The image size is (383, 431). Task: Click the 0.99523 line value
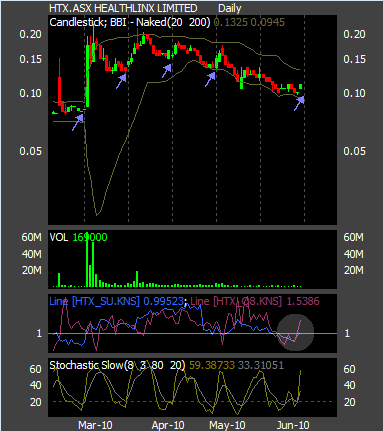click(163, 301)
